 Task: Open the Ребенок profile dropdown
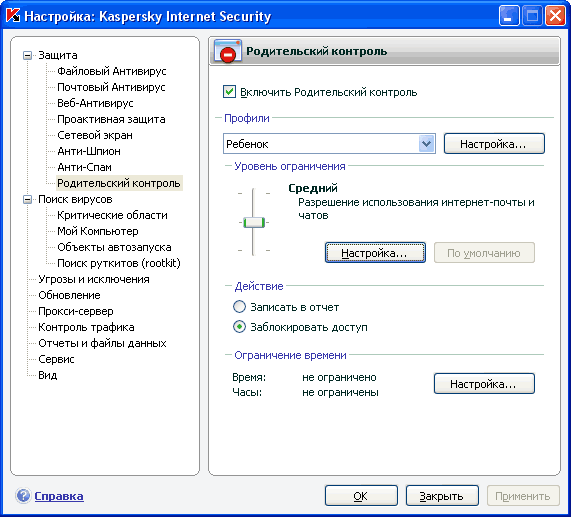[426, 144]
